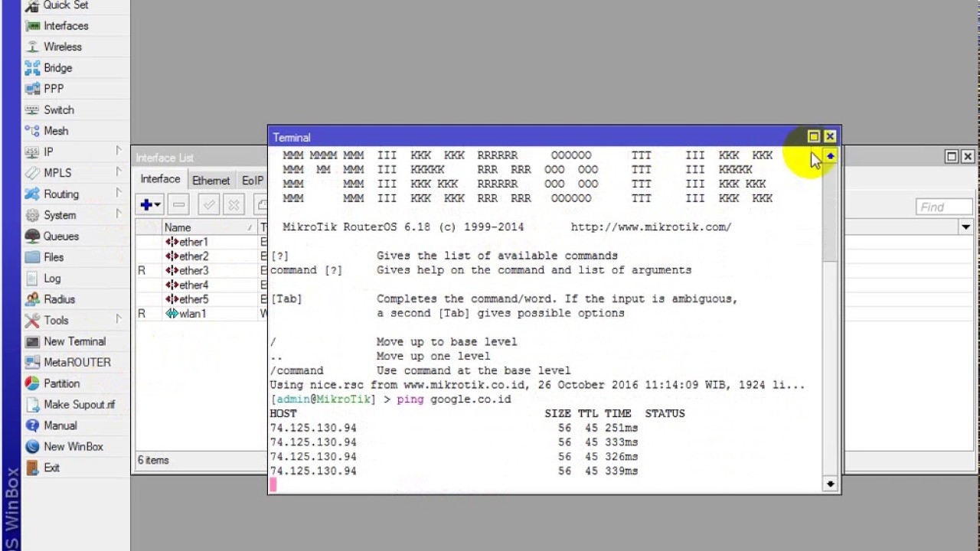Click the New WinBox icon

(x=31, y=447)
